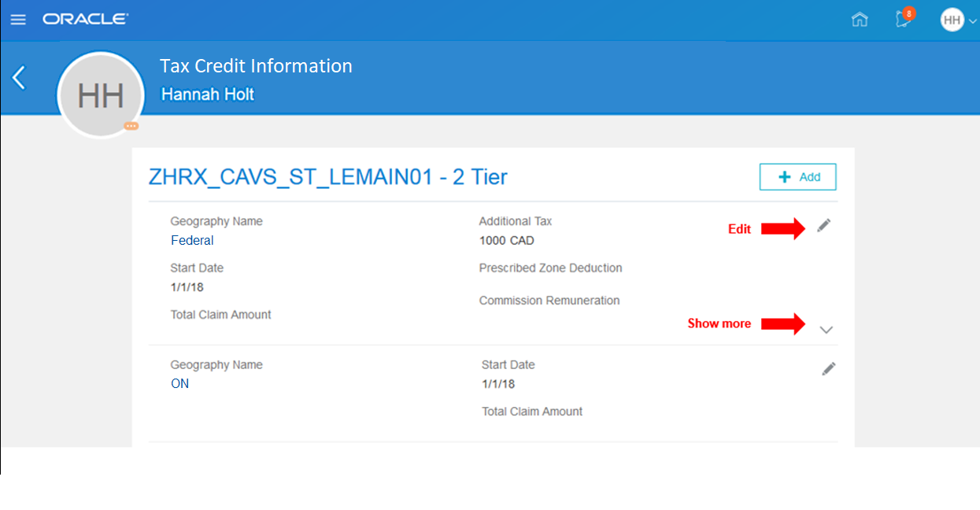Click the HH user avatar in header
Screen dimensions: 980x510
pos(952,20)
